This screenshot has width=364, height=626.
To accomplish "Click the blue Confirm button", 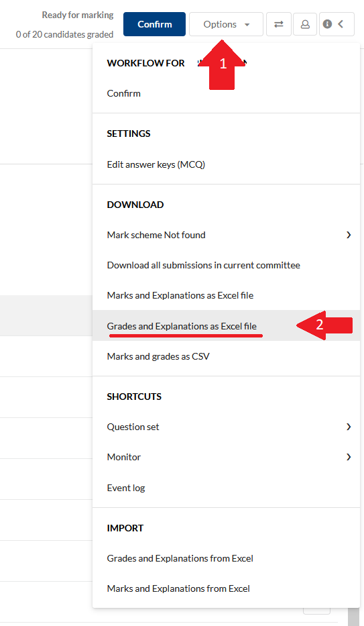I will (154, 24).
